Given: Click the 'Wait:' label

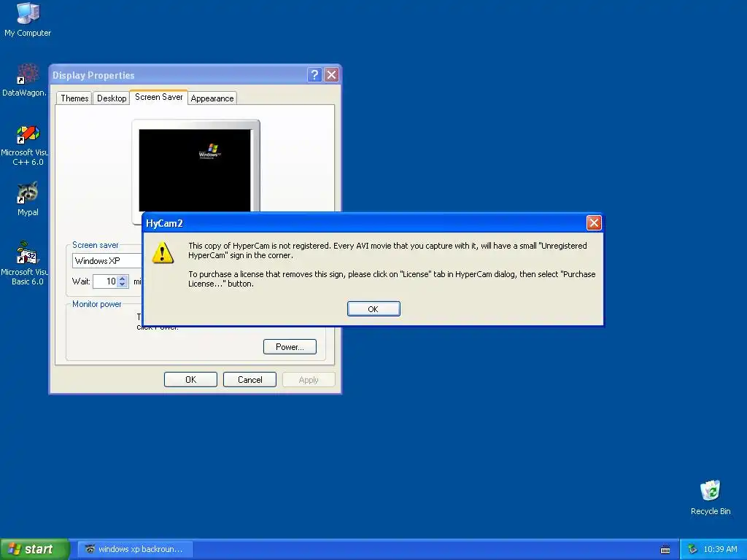Looking at the screenshot, I should coord(81,281).
